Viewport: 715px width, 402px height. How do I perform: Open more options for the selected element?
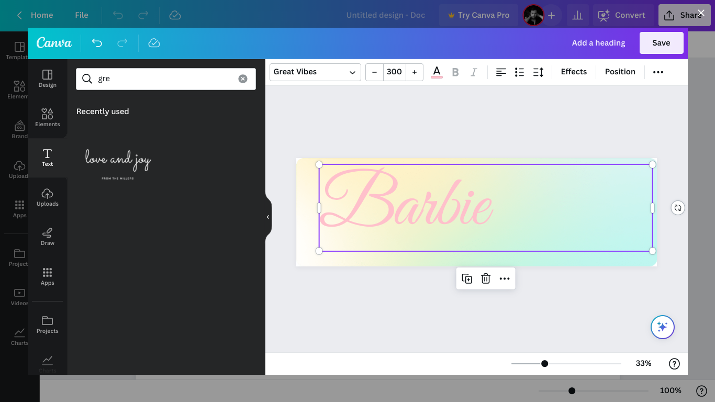click(504, 279)
